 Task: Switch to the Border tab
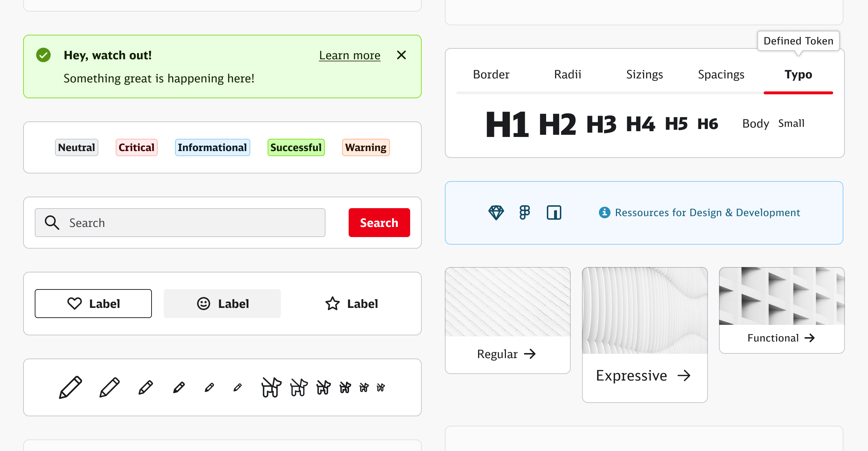click(x=490, y=74)
